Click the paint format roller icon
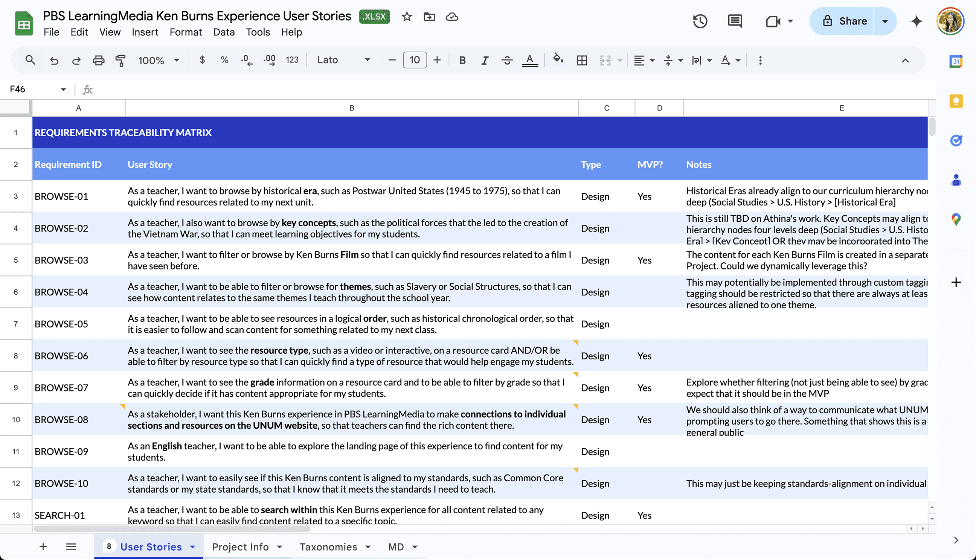The height and width of the screenshot is (560, 976). pyautogui.click(x=120, y=60)
